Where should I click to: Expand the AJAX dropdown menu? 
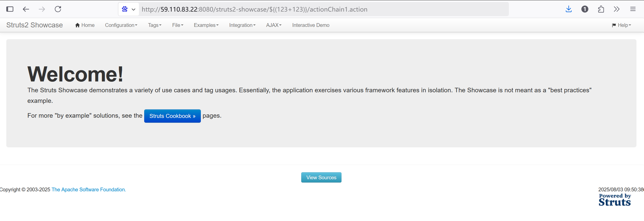(x=274, y=25)
